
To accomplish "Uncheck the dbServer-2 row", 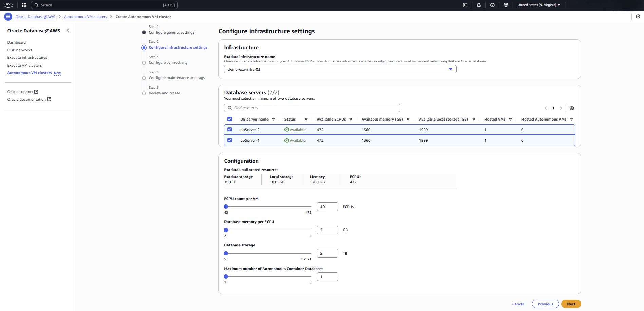I will tap(230, 129).
